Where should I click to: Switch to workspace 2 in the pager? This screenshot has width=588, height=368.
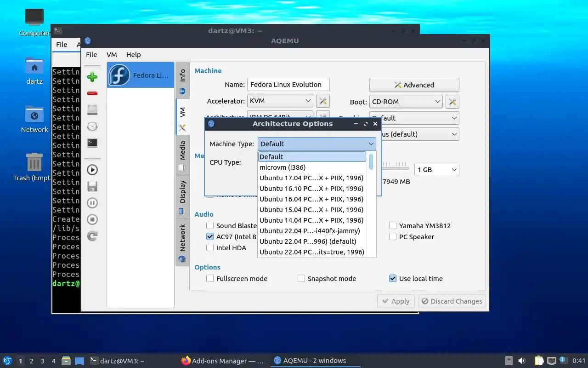32,361
